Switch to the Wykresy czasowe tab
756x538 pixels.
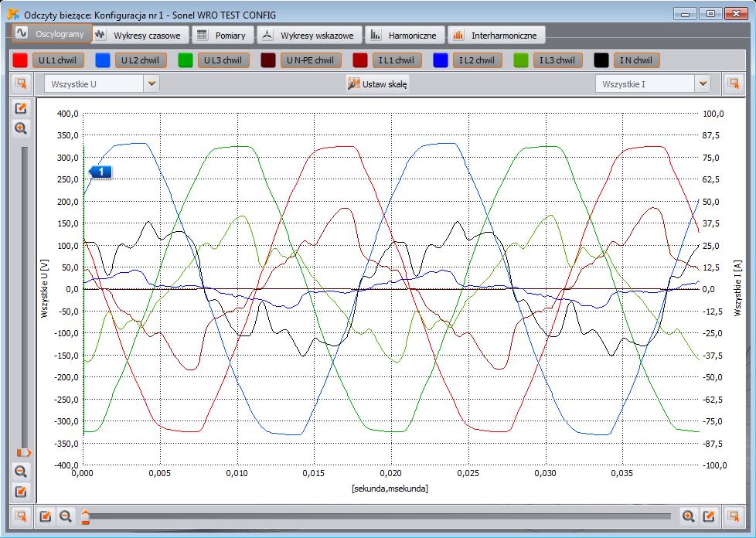pyautogui.click(x=140, y=36)
